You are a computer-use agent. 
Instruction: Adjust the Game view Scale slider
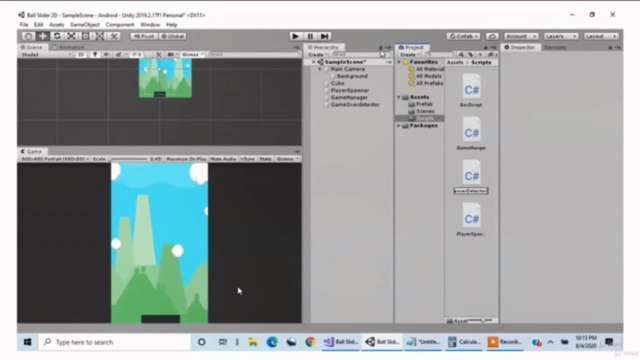coord(128,159)
